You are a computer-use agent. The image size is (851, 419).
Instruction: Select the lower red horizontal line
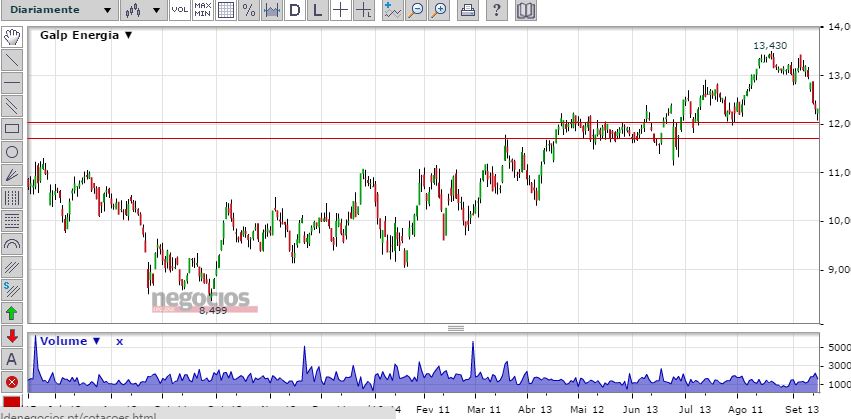click(423, 138)
